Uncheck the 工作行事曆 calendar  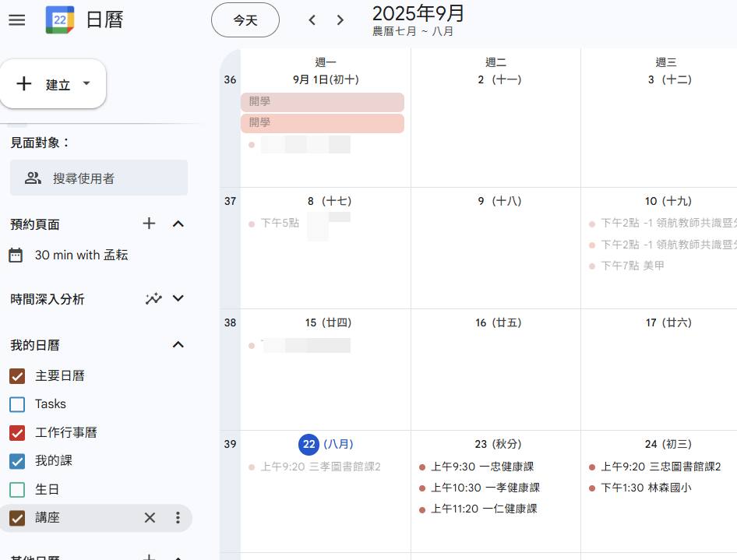coord(17,433)
